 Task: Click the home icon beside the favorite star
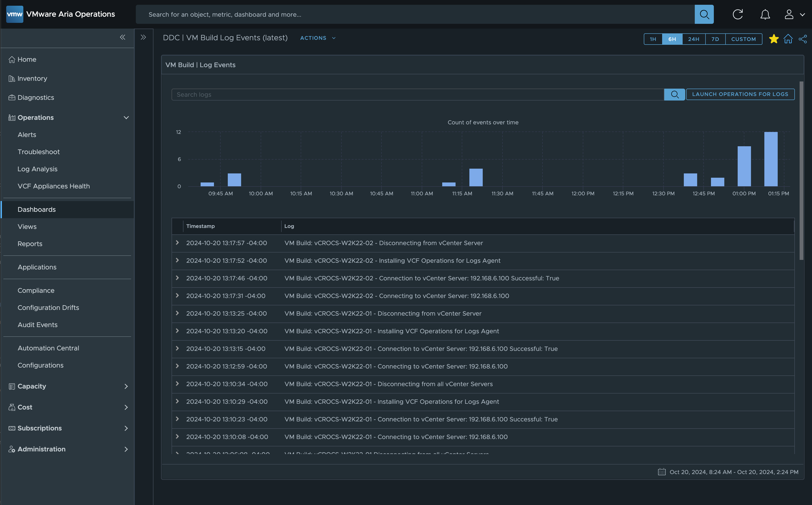point(788,39)
